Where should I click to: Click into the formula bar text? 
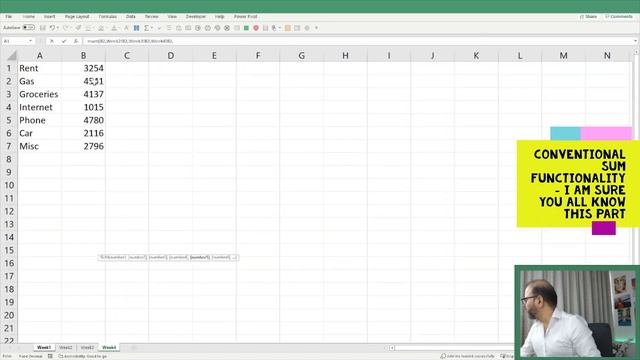[130, 41]
